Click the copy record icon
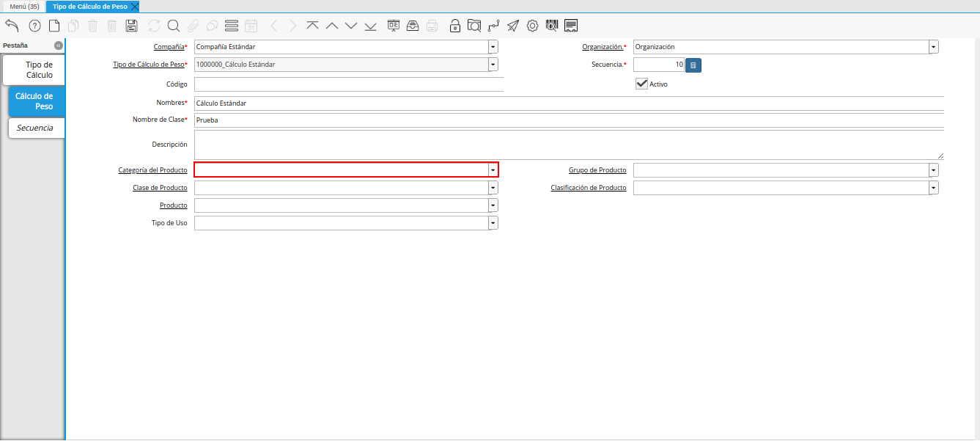Image resolution: width=980 pixels, height=441 pixels. [x=73, y=26]
